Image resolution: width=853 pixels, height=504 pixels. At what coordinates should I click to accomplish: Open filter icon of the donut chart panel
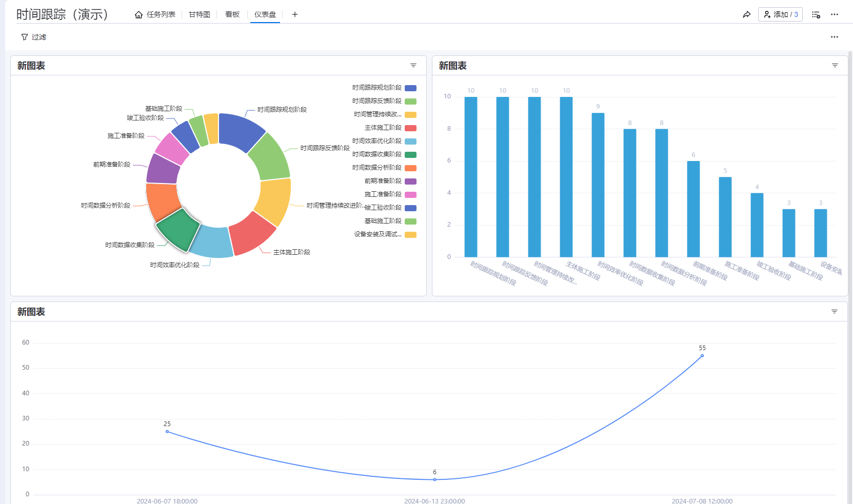(413, 66)
